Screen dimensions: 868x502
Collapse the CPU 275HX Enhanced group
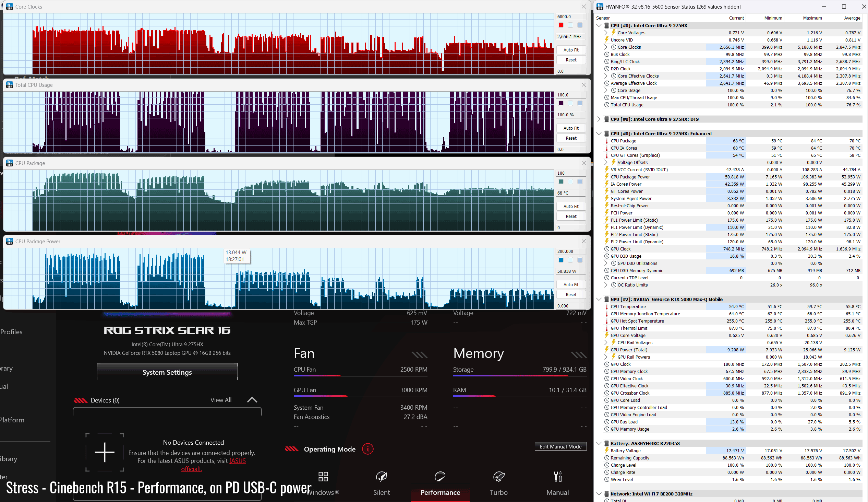click(599, 134)
